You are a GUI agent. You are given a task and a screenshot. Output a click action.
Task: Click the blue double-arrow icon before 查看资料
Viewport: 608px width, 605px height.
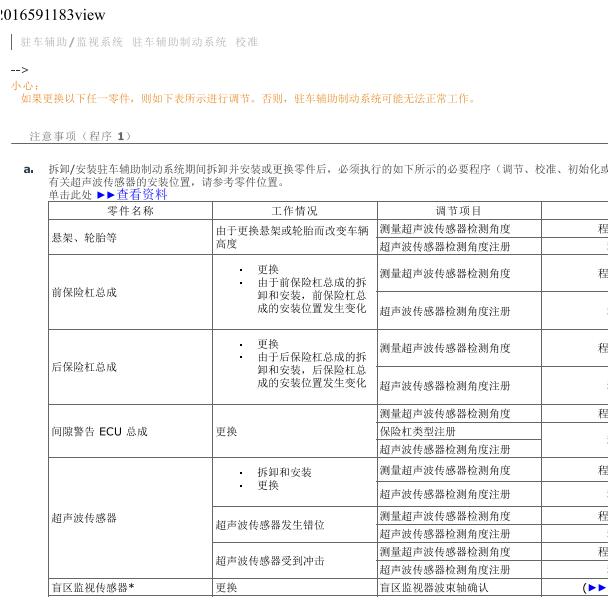(x=106, y=195)
